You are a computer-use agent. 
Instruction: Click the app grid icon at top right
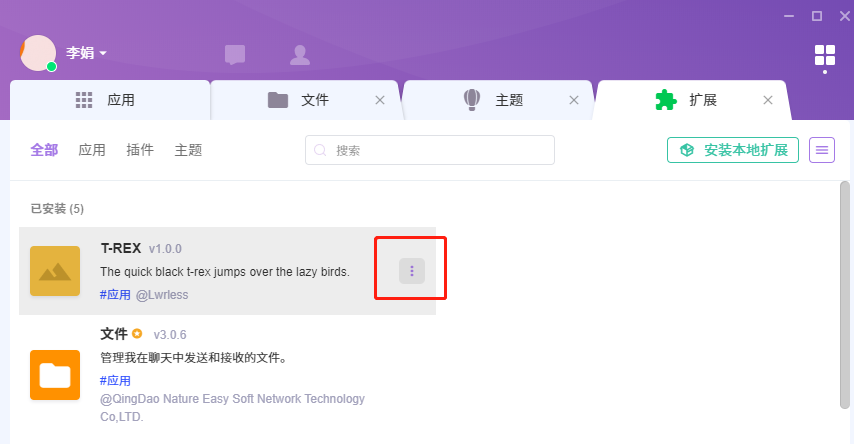tap(824, 55)
